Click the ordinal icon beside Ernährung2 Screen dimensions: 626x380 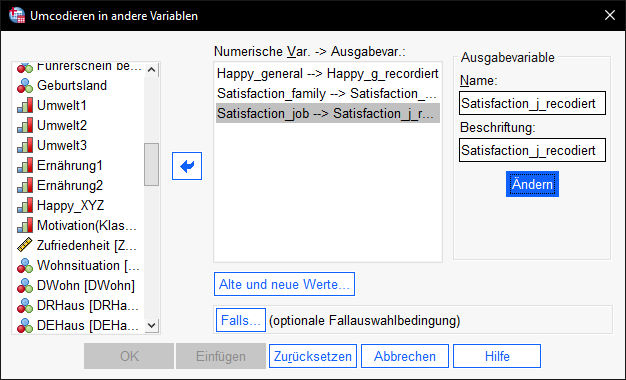coord(25,185)
